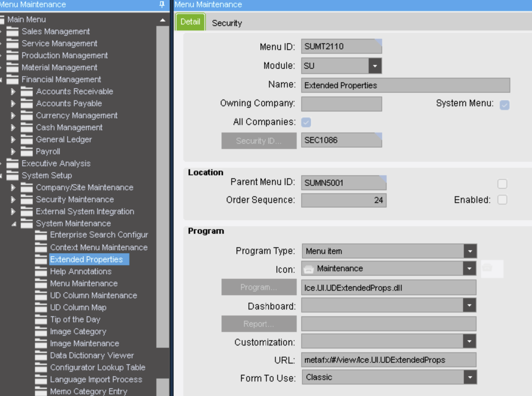Viewport: 532px width, 396px height.
Task: Click the Program... button
Action: [259, 287]
